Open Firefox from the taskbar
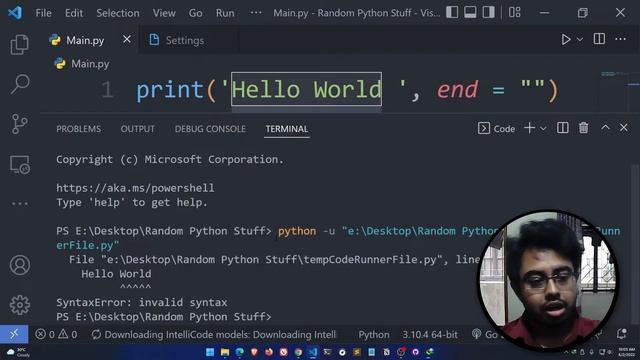 coord(269,352)
